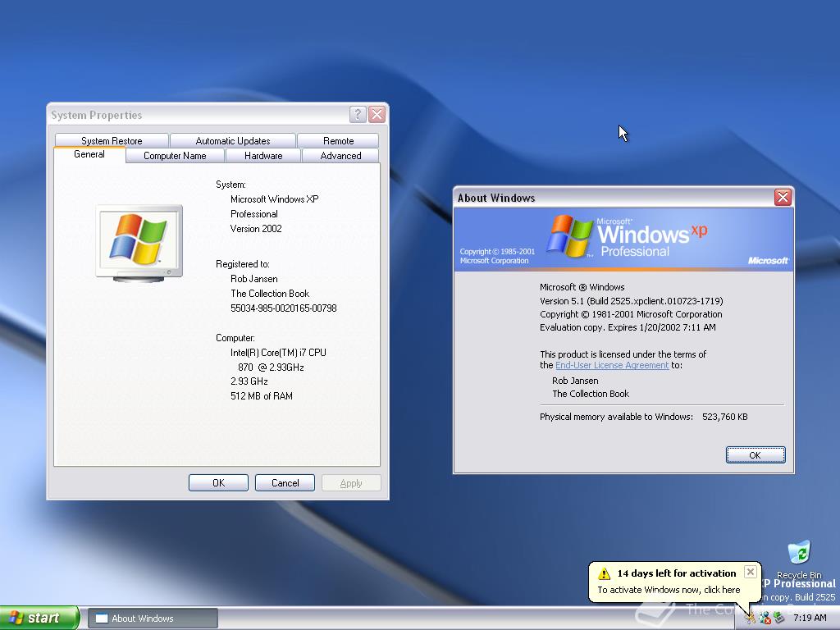Switch to the System Restore tab

[x=112, y=140]
